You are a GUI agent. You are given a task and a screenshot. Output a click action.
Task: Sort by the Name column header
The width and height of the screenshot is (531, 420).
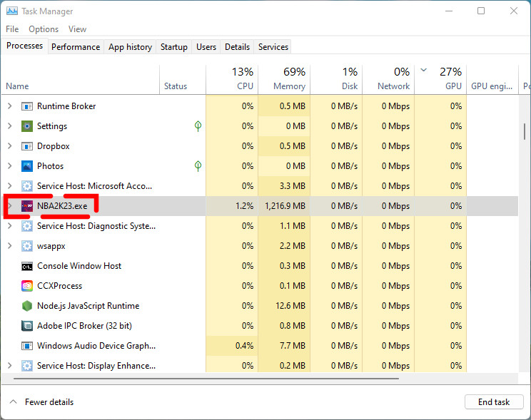pos(80,80)
